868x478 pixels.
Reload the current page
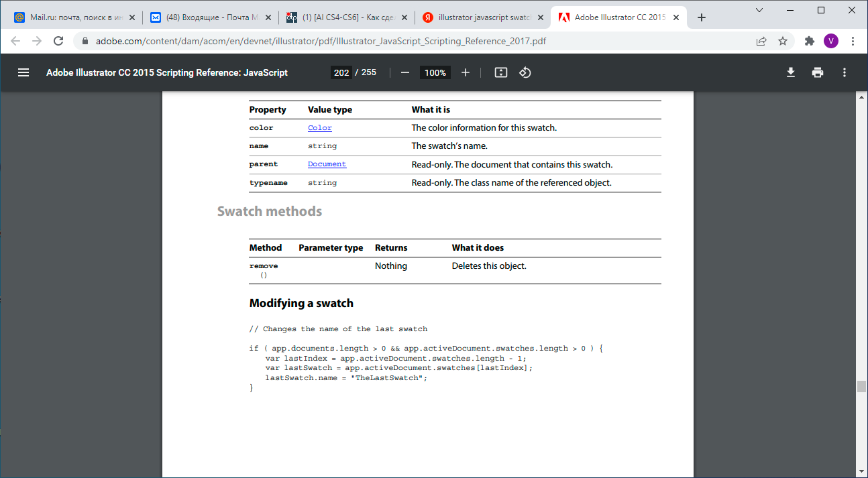[58, 41]
